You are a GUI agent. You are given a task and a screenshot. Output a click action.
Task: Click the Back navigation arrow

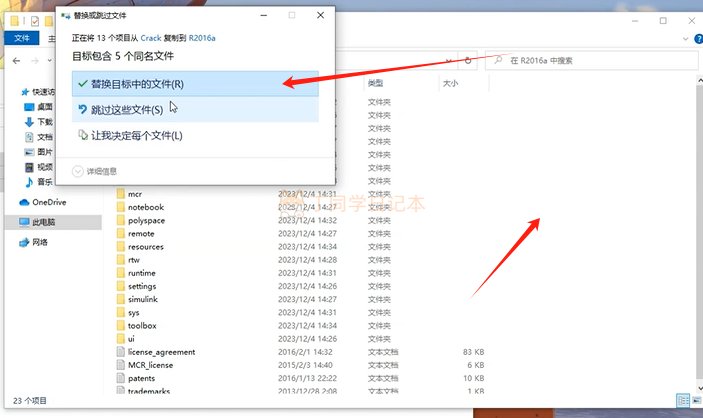click(13, 61)
